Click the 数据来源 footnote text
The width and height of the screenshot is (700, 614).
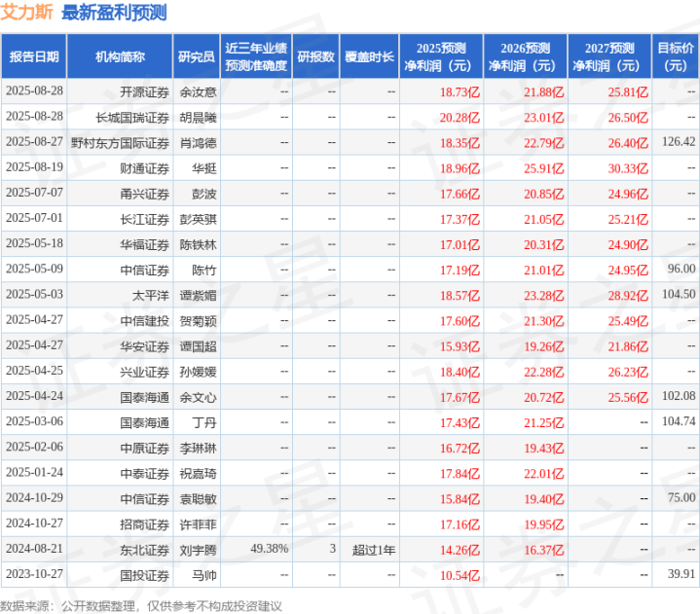[141, 606]
